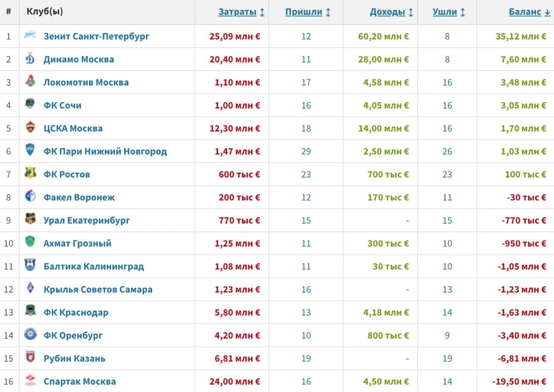Click Lokomotiv's 17 arrivals count
Viewport: 554px width, 392px height.
pyautogui.click(x=306, y=82)
